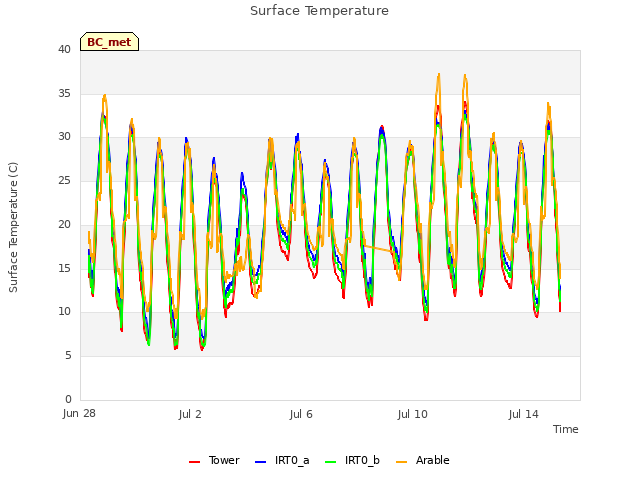Select the BC_met annotation label

click(x=109, y=42)
